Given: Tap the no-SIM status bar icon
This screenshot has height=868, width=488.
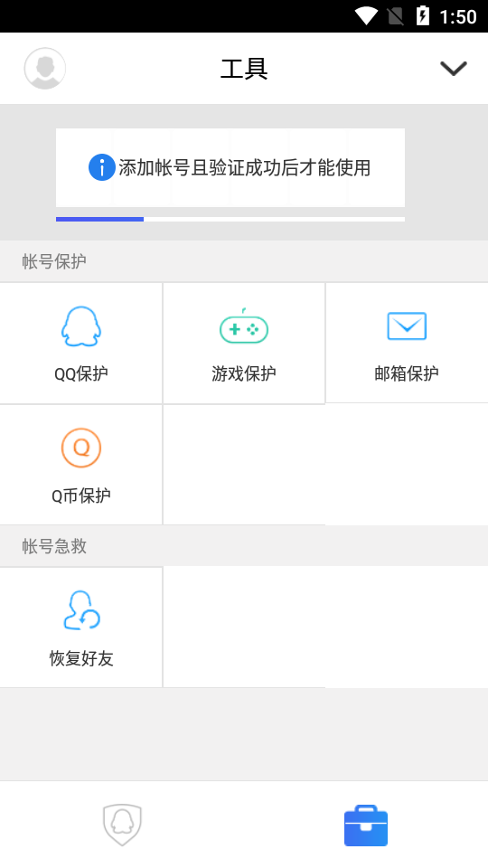Looking at the screenshot, I should [396, 16].
